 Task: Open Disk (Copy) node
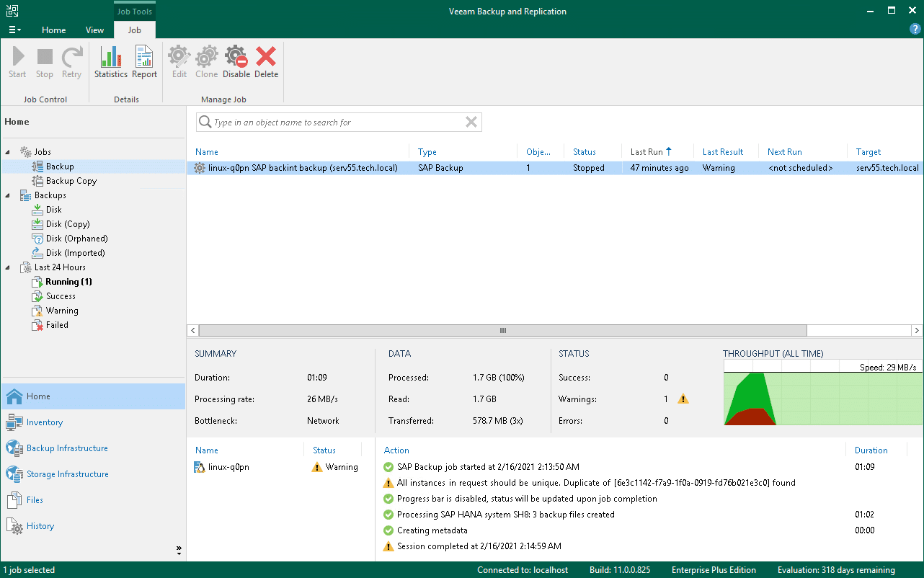coord(68,224)
